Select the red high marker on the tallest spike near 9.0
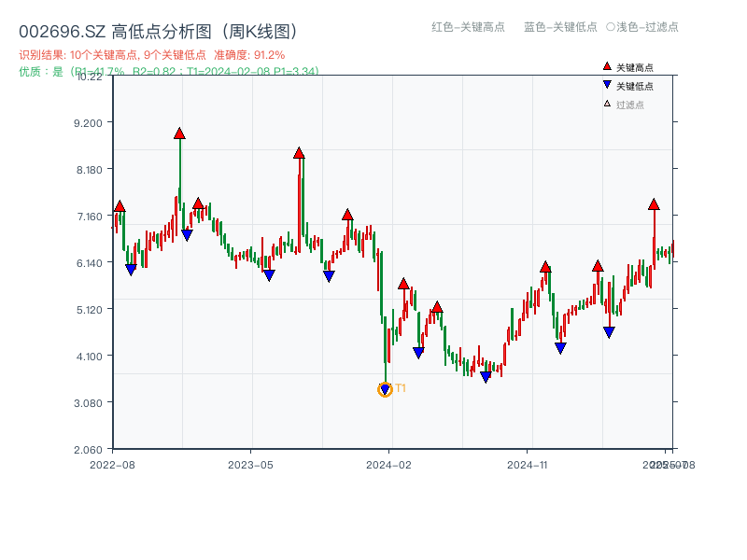 [x=179, y=133]
